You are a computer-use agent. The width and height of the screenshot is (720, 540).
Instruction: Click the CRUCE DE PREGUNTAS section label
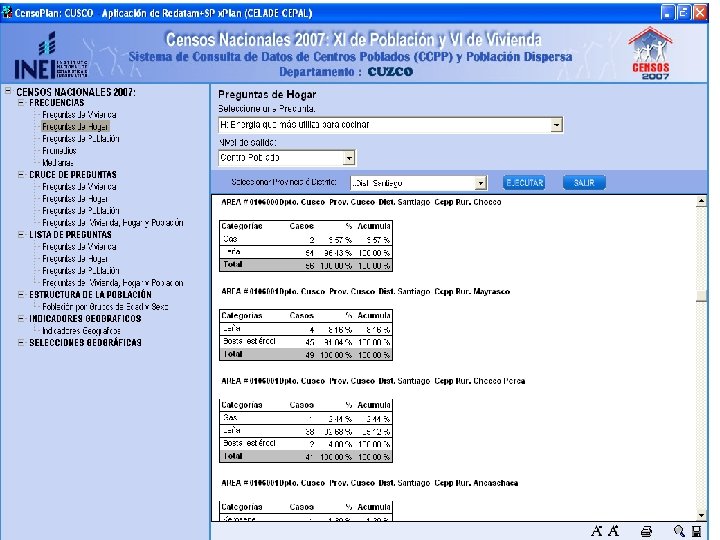coord(73,175)
